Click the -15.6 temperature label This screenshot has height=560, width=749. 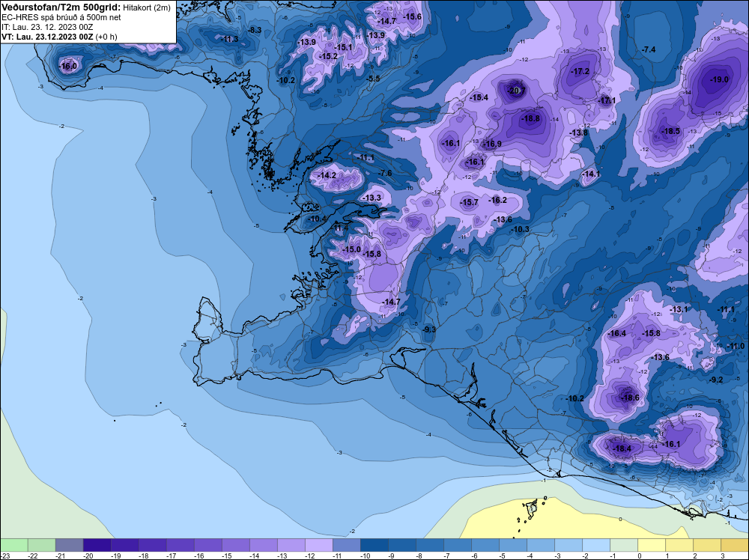click(x=412, y=16)
